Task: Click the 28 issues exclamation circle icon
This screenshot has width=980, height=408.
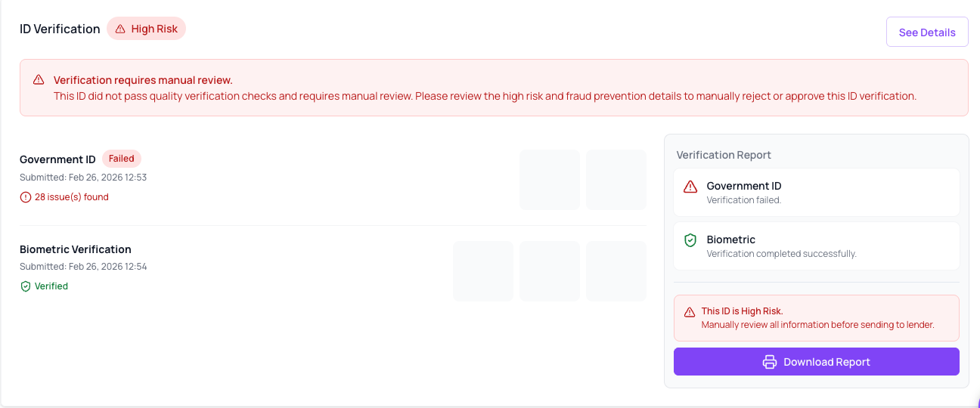Action: click(x=26, y=197)
